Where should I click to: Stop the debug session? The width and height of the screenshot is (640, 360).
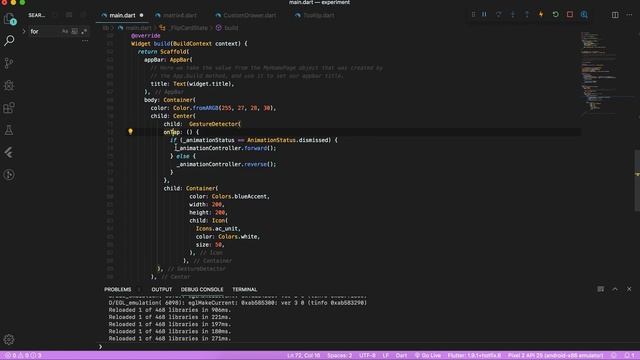pos(570,15)
